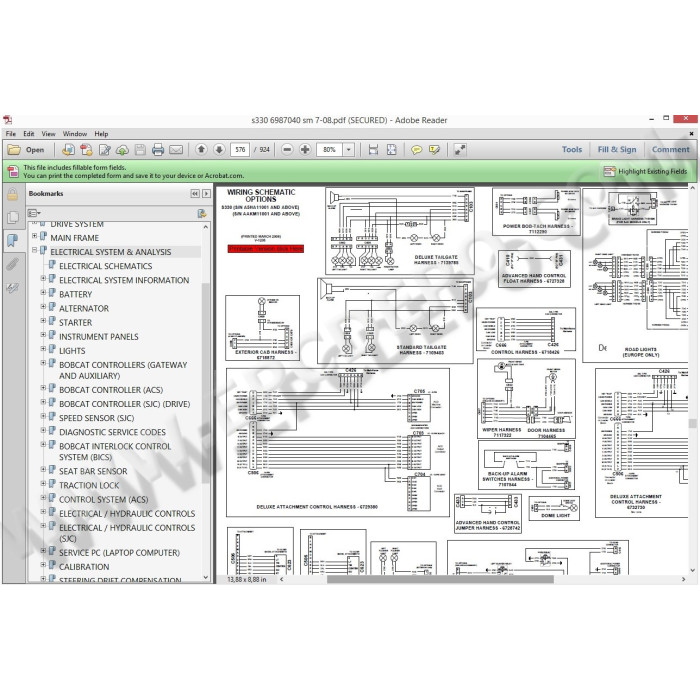Open the attachments paperclip panel

(12, 264)
